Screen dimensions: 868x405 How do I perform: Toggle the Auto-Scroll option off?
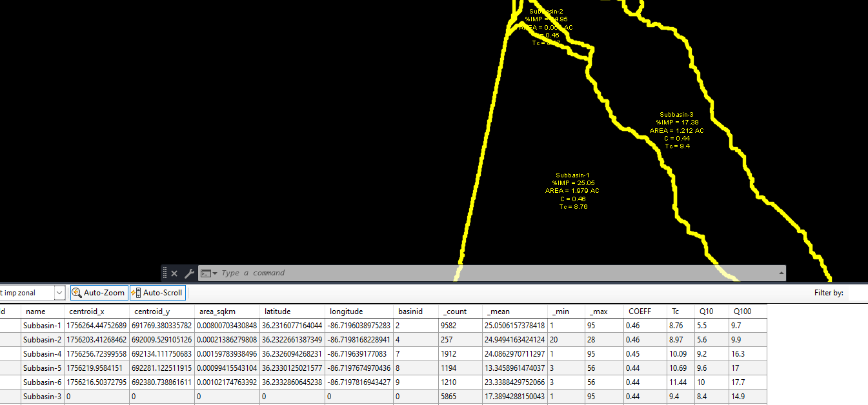(157, 293)
